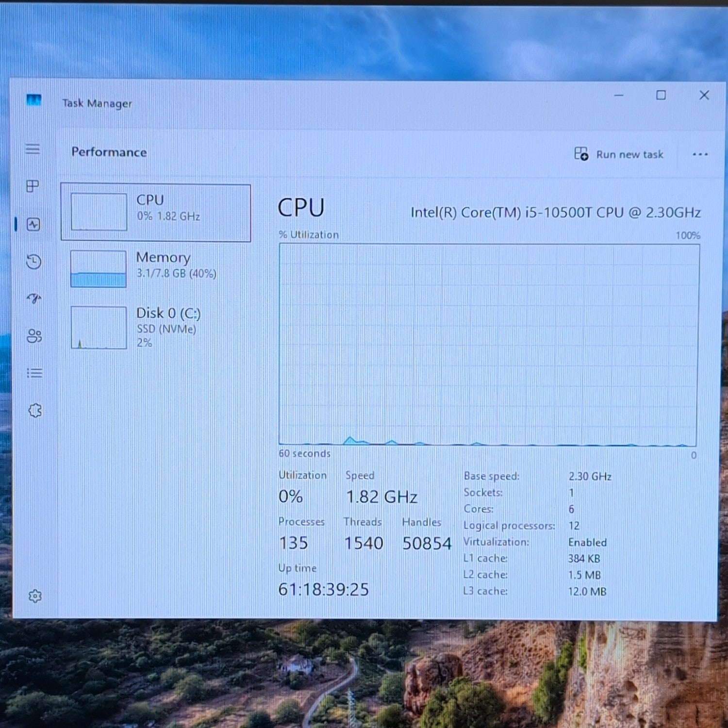Open the three-dot more options menu

click(x=700, y=155)
